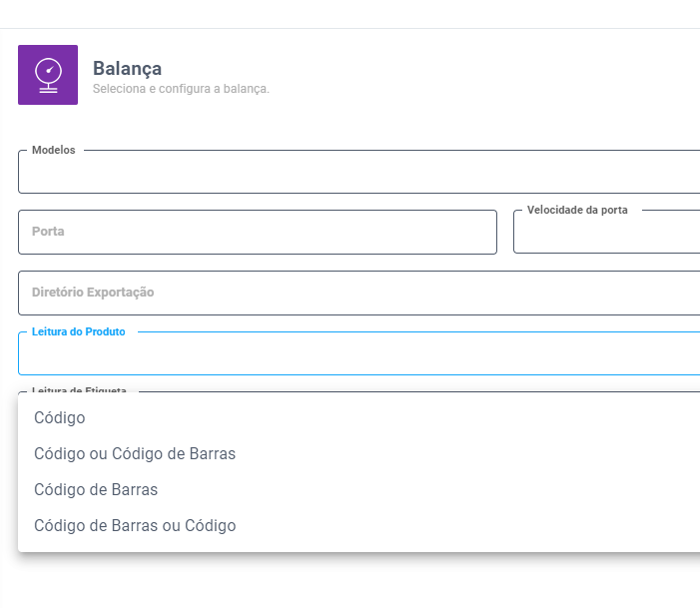Choose "Código ou Código de Barras" option
Screen dimensions: 700x608
point(135,454)
